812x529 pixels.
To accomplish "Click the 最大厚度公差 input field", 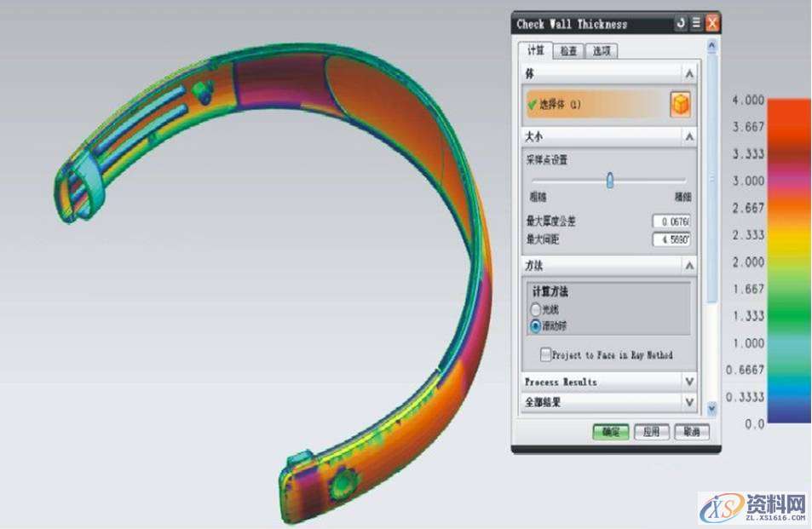I will 671,221.
